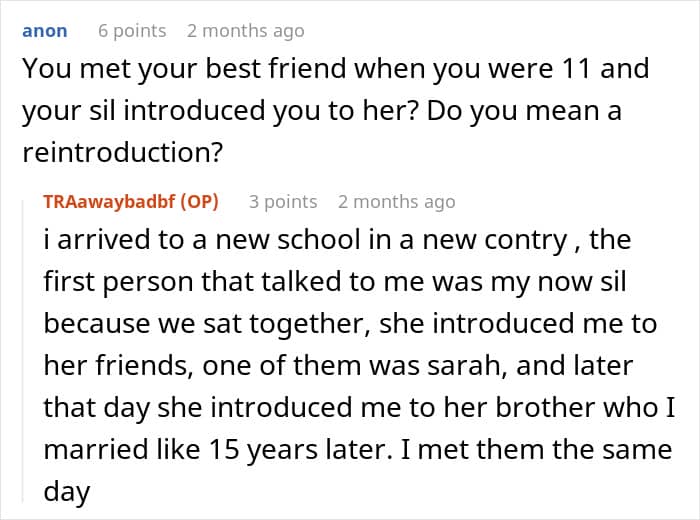Click the (OP) tag beside TRAawaybadbf
Screen dimensions: 700x520
[200, 202]
